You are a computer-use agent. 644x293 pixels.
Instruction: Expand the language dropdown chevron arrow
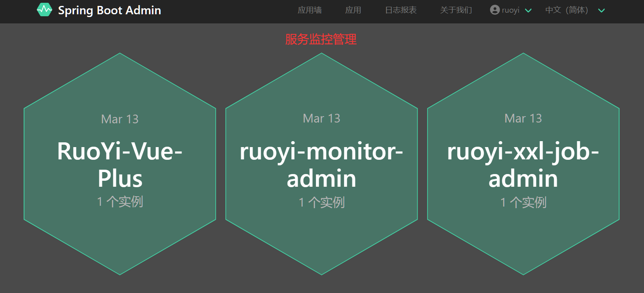click(x=602, y=11)
